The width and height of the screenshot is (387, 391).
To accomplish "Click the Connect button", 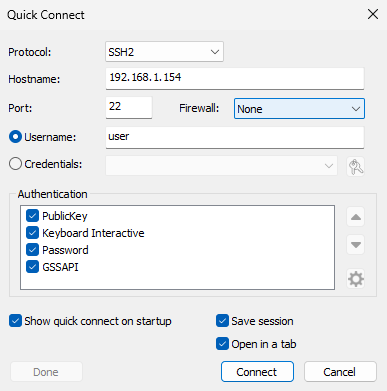I will click(257, 372).
